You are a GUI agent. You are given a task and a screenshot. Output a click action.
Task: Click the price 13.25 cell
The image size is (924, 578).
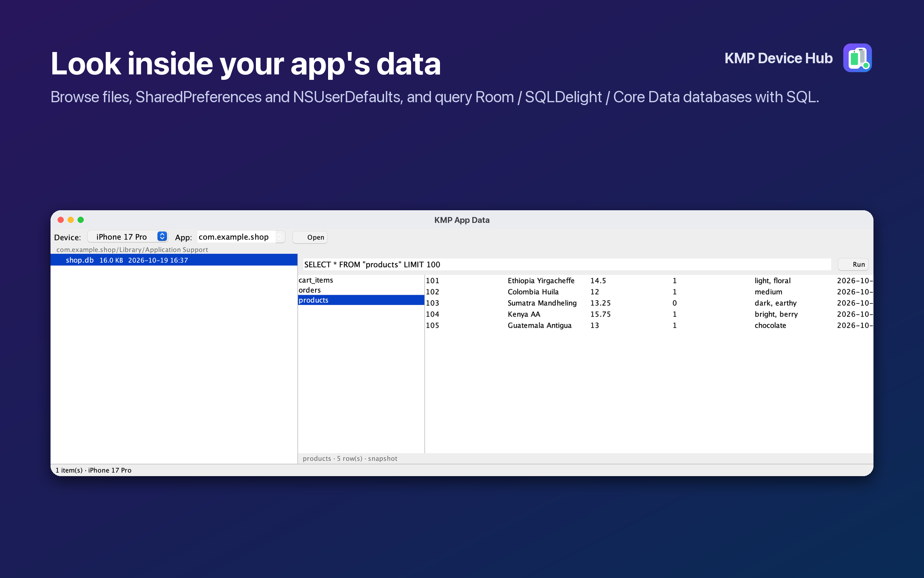tap(600, 303)
